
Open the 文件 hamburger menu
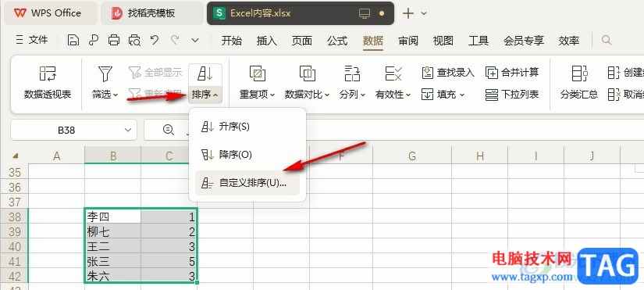(31, 40)
